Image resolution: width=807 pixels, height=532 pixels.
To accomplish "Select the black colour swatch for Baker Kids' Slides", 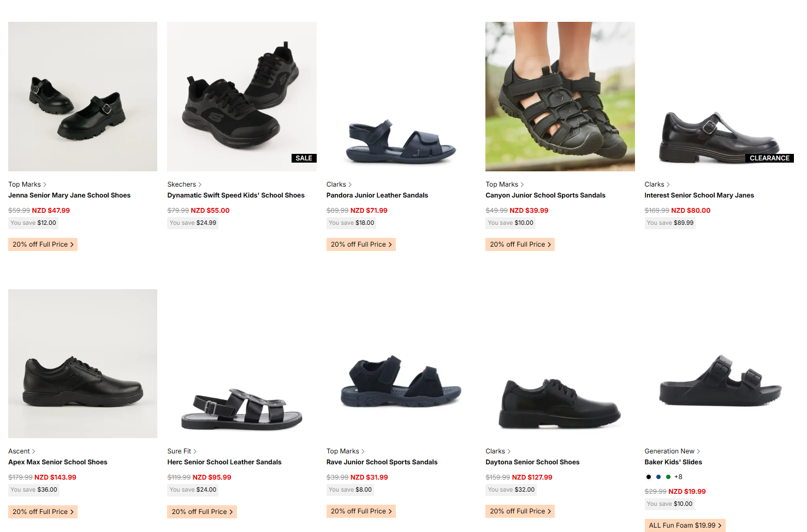I will tap(649, 477).
